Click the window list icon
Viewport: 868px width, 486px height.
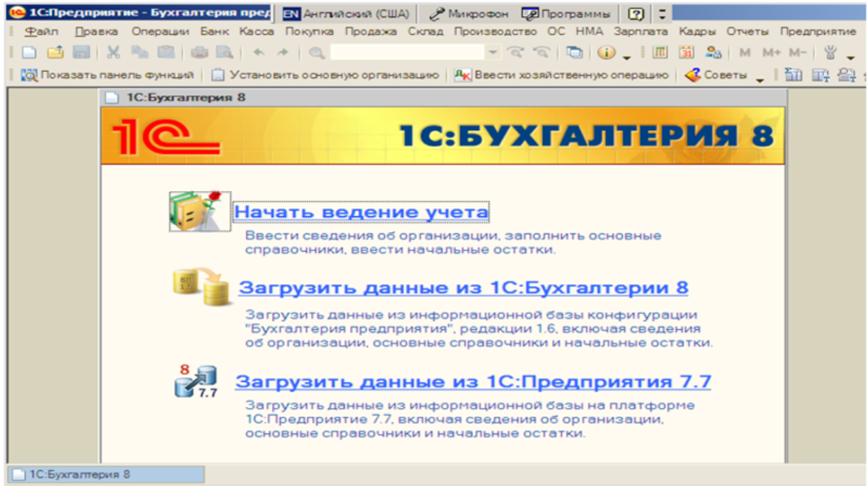click(x=574, y=53)
